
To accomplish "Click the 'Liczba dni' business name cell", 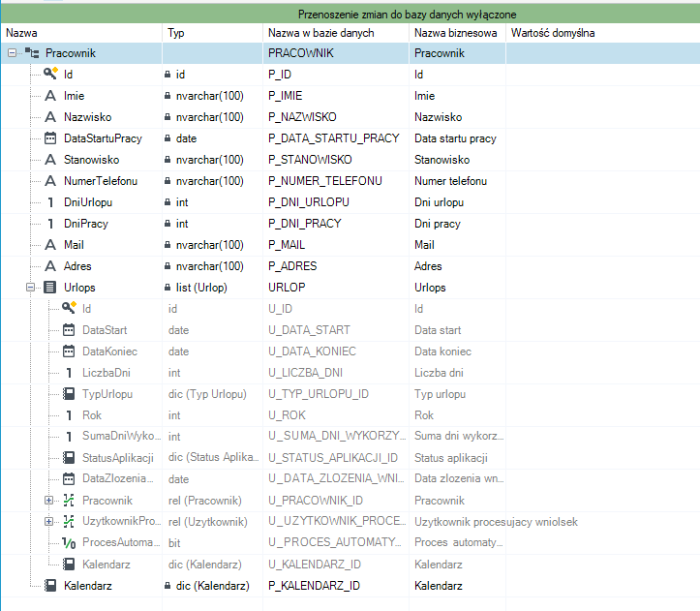I will [457, 373].
